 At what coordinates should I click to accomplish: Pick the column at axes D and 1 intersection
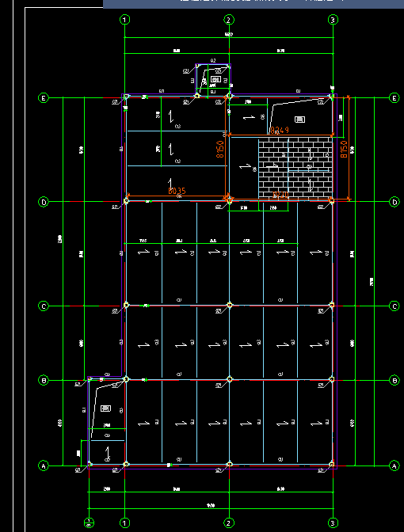(x=126, y=201)
